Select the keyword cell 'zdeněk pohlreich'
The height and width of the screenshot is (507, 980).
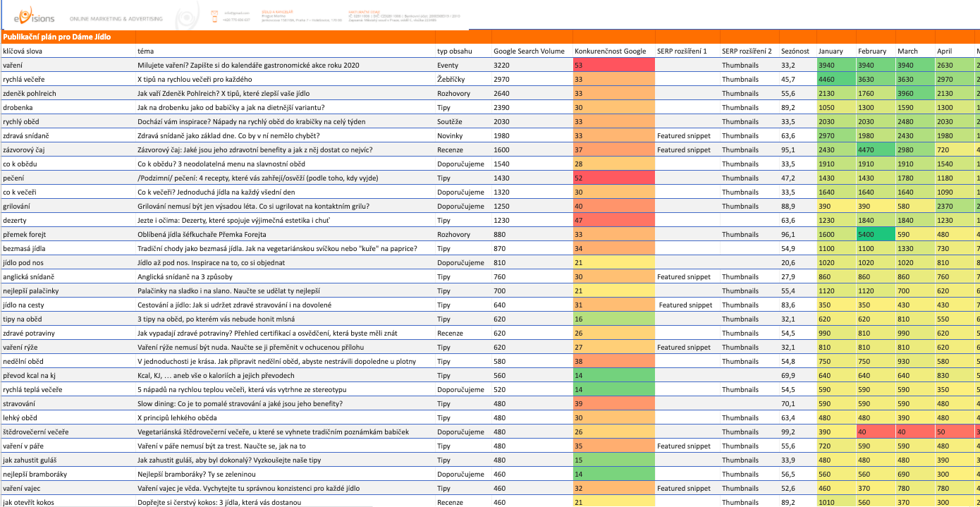pos(68,93)
